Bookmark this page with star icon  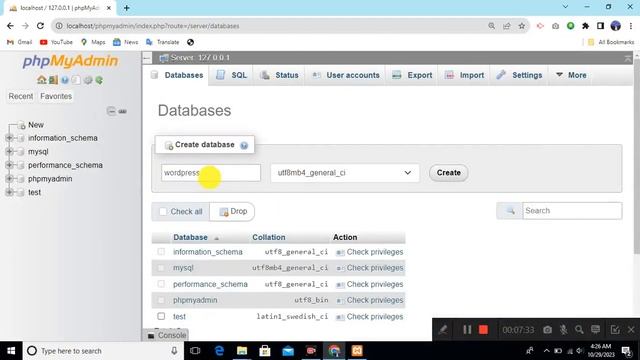[522, 26]
